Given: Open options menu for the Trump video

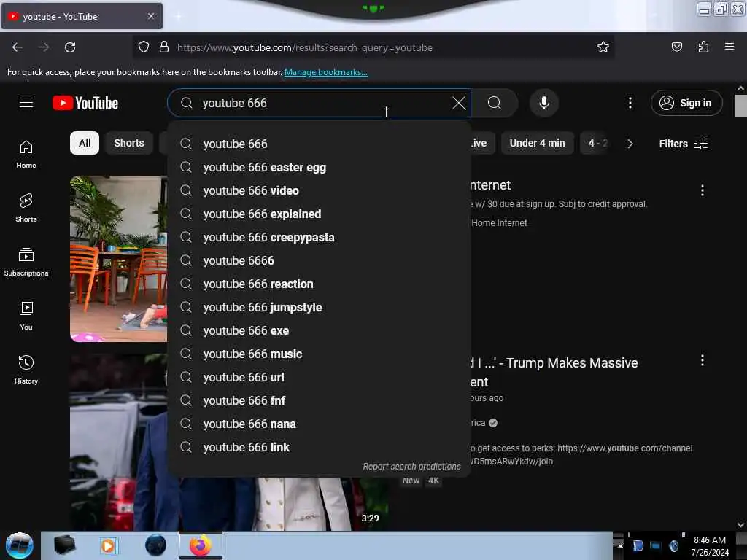Looking at the screenshot, I should (702, 360).
